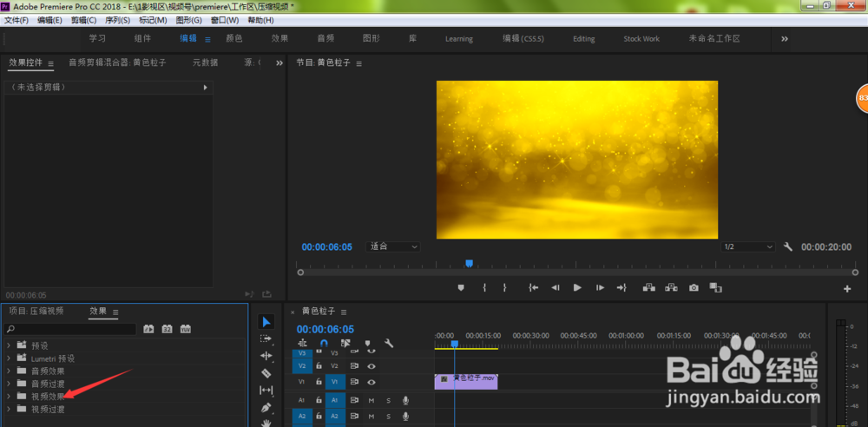Mark Out point in program monitor
Image resolution: width=868 pixels, height=427 pixels.
[x=504, y=287]
